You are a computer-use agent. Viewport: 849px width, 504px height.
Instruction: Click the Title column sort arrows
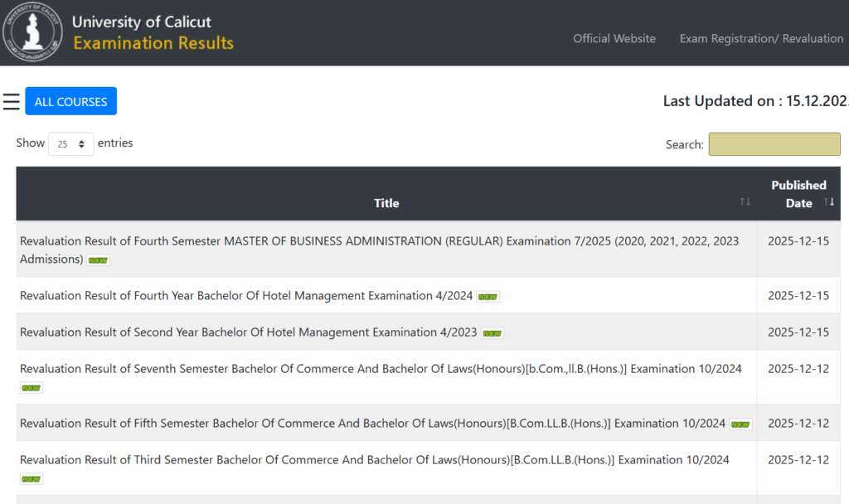pyautogui.click(x=745, y=202)
